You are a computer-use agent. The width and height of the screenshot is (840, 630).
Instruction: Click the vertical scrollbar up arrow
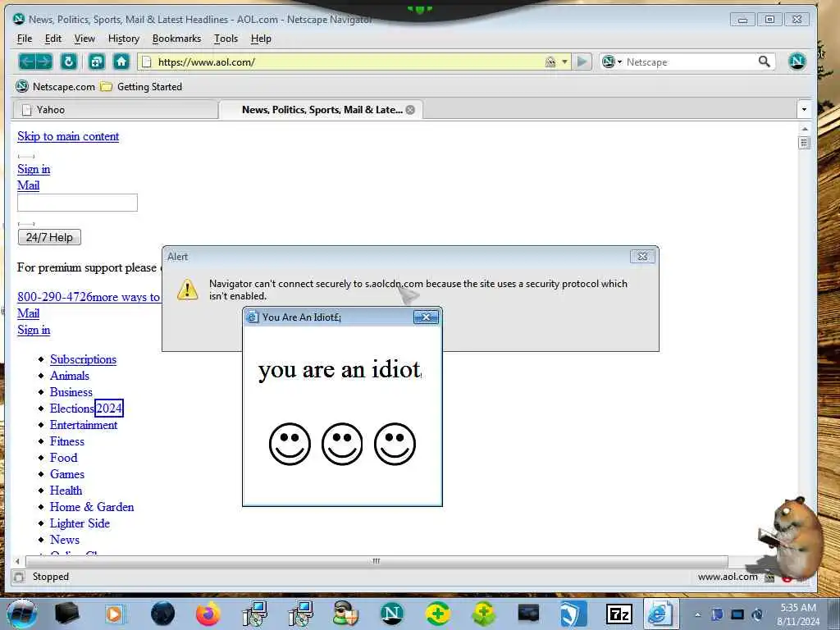point(804,129)
